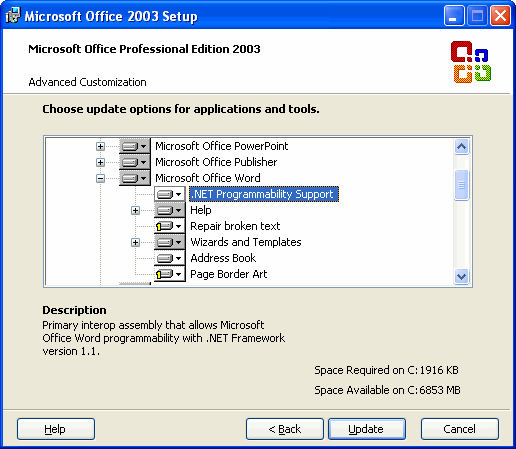Expand the Microsoft Office PowerPoint node
The image size is (516, 449).
point(100,146)
